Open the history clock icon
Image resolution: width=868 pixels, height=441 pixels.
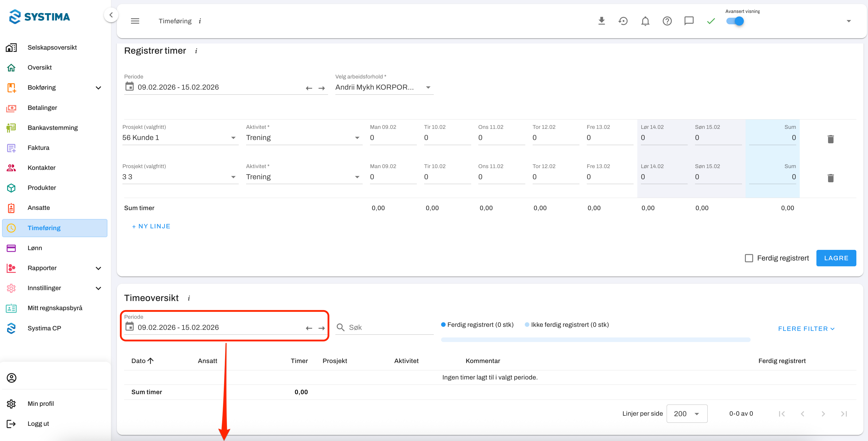(623, 21)
